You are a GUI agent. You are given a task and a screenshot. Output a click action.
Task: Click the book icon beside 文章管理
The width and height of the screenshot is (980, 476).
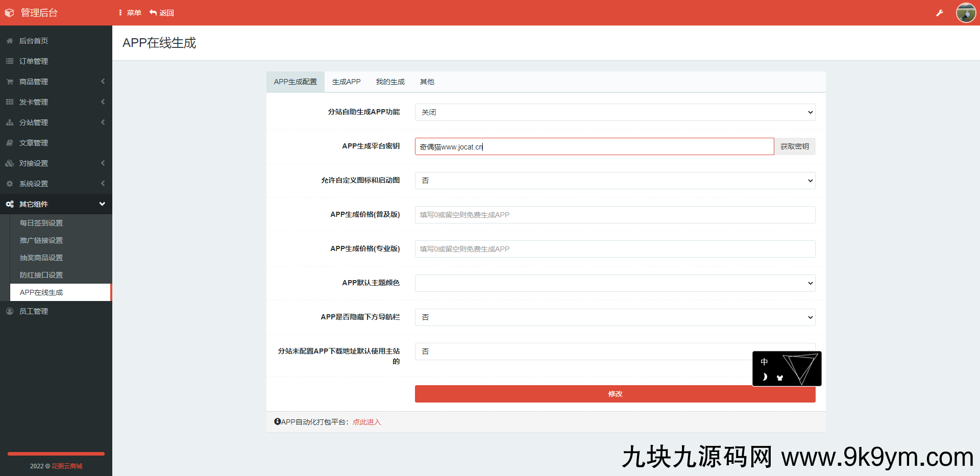tap(10, 143)
